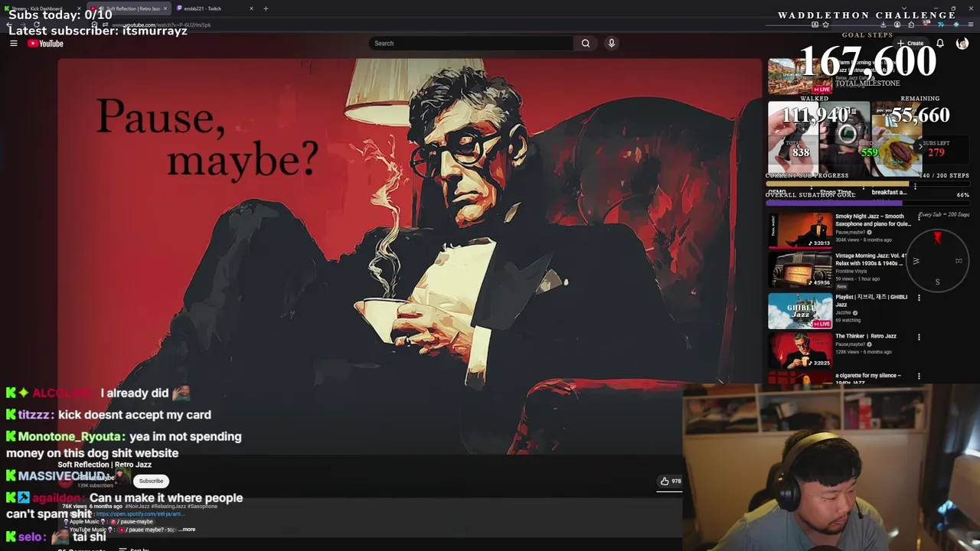
Task: Open options menu for Smoky Night Jazz video
Action: click(919, 217)
